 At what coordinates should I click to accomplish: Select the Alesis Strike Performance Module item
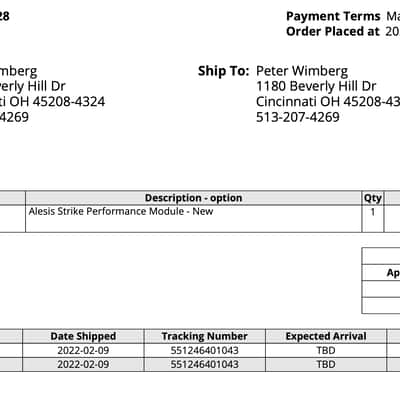click(121, 211)
